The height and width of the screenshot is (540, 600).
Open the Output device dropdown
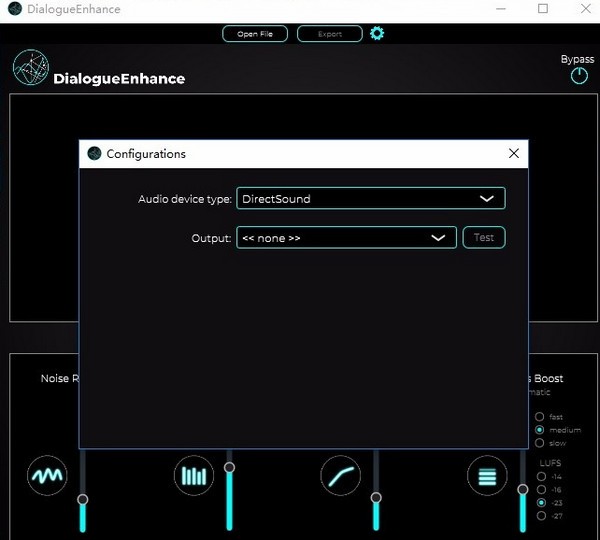point(346,238)
